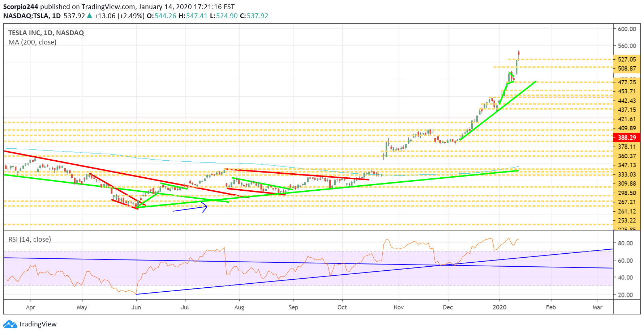Click the Scorpio244 author name
The height and width of the screenshot is (334, 644).
coord(21,7)
